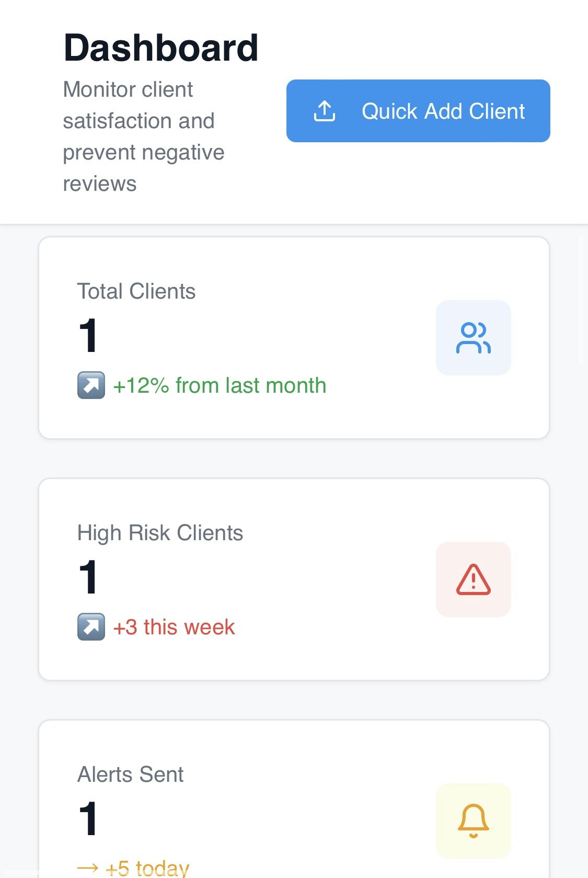Click the High Risk warning triangle icon
The image size is (588, 878).
pyautogui.click(x=474, y=579)
